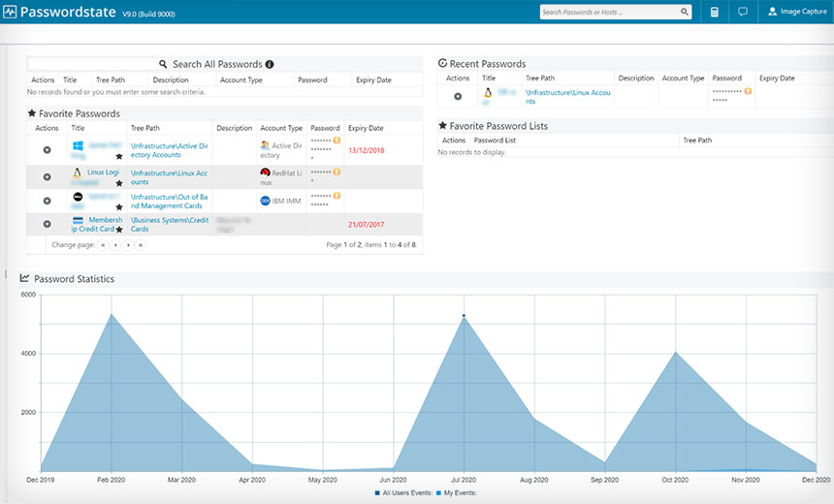Sort Favorite Passwords by Title column
Screen dimensions: 834x504
(x=78, y=128)
